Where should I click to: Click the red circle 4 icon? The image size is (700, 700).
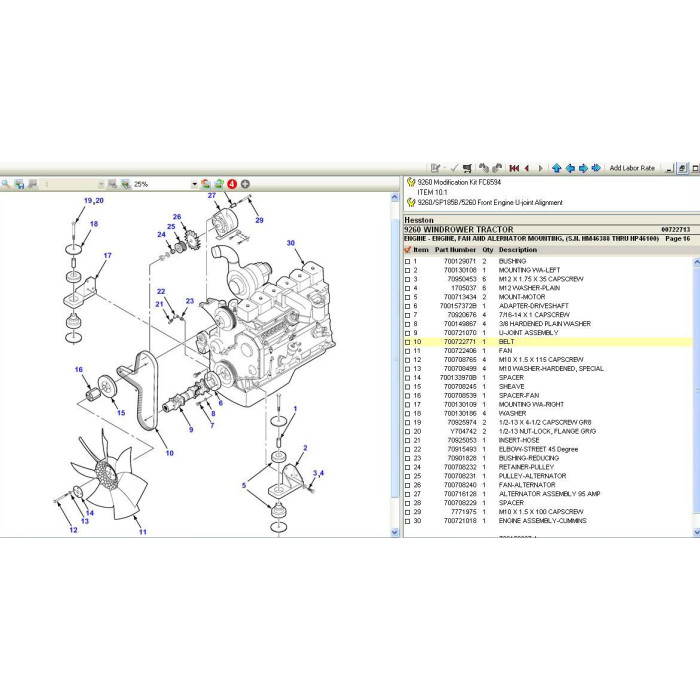pyautogui.click(x=232, y=184)
